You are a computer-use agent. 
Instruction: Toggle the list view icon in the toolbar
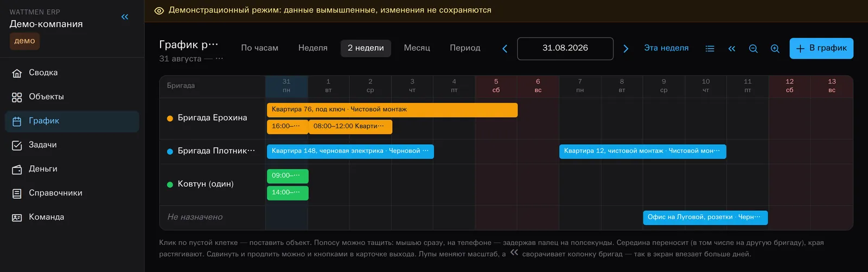tap(710, 49)
